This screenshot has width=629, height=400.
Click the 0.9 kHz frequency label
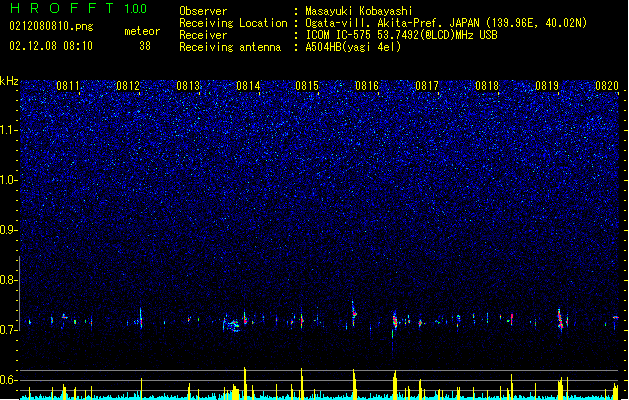[x=9, y=230]
